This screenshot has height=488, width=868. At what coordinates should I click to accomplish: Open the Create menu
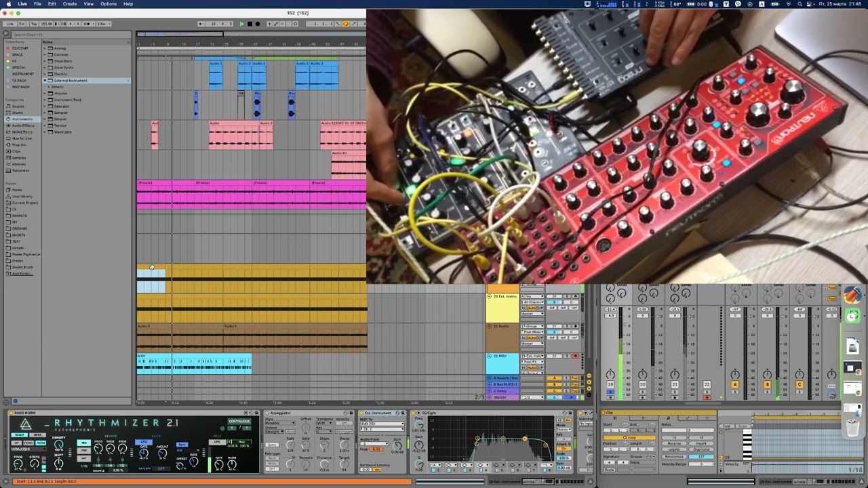click(x=70, y=4)
